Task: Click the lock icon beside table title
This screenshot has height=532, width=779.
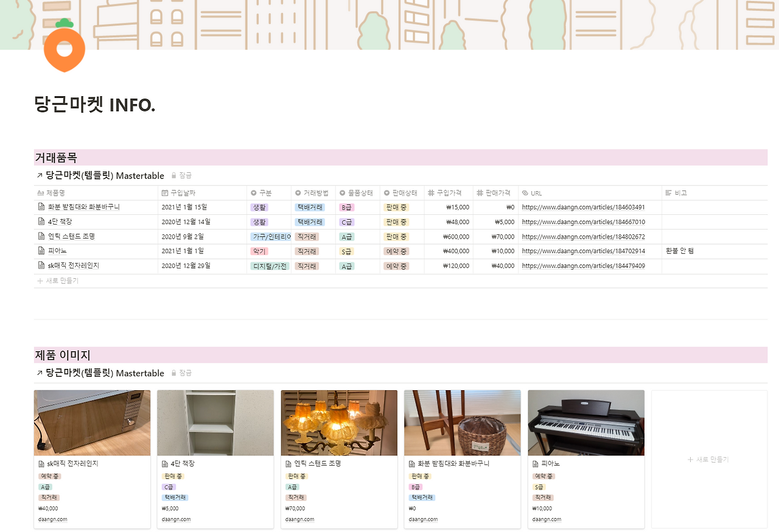Action: [x=174, y=175]
